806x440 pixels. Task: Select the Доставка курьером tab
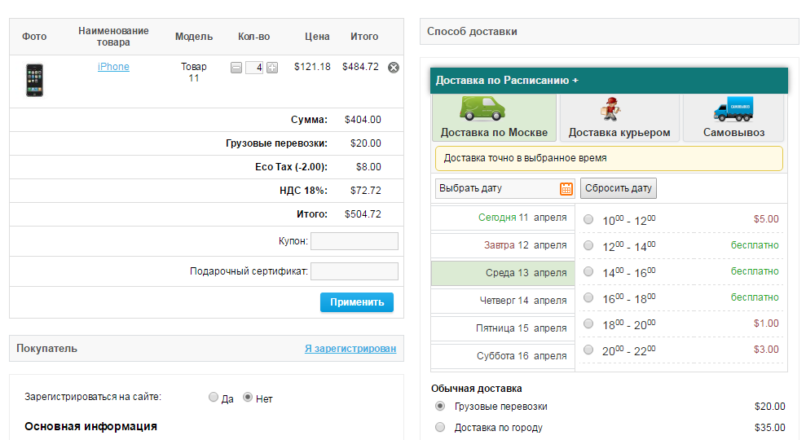coord(619,118)
